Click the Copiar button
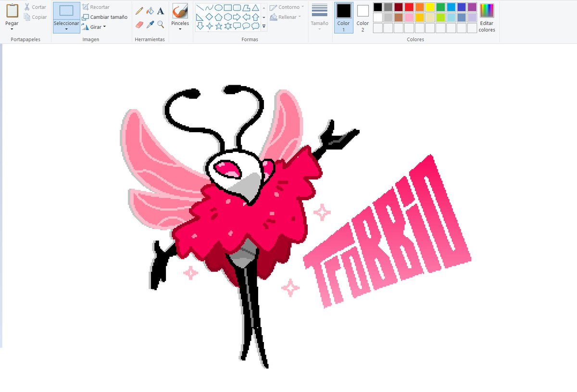 pos(36,17)
